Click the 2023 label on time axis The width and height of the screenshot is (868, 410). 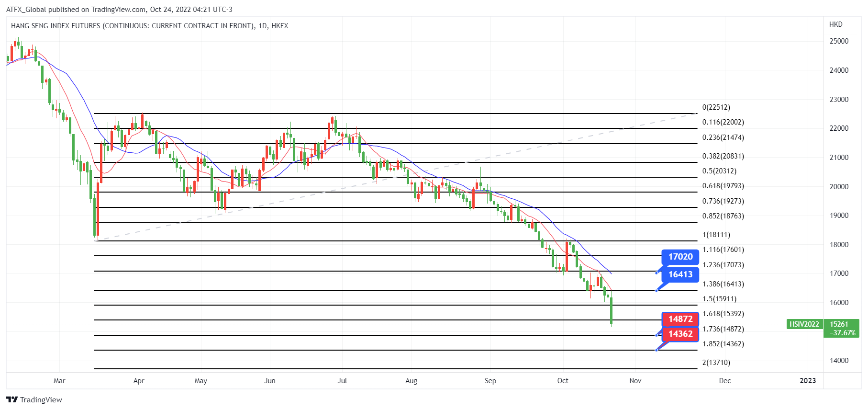(x=808, y=381)
